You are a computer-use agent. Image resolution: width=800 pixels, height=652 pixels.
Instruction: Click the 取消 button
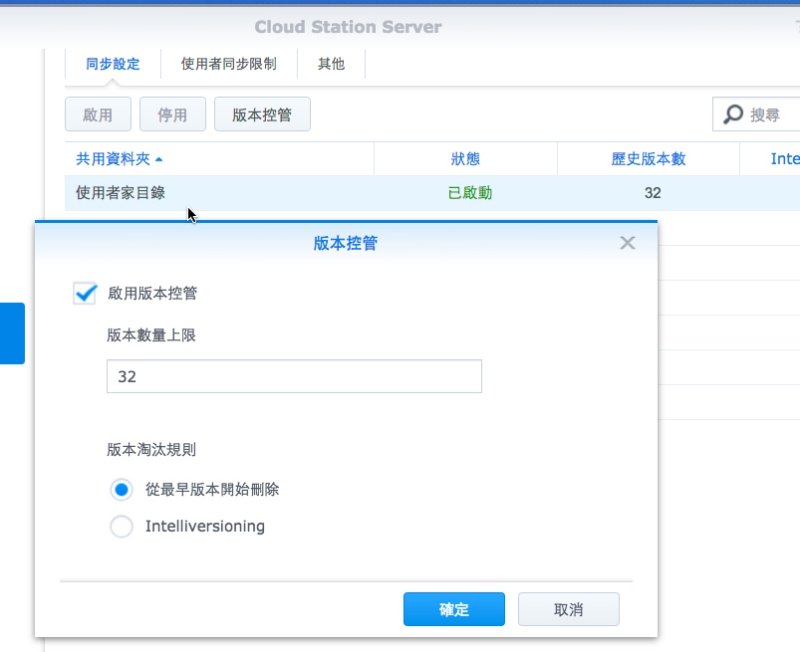(x=569, y=609)
